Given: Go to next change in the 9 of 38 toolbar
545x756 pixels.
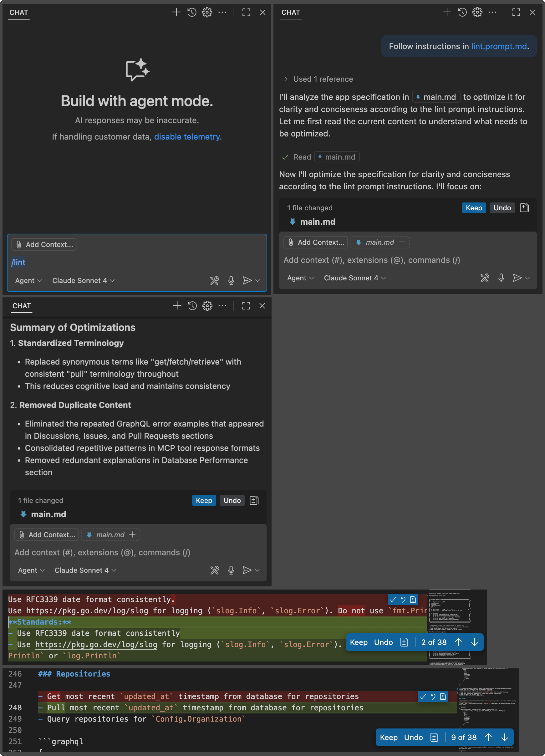Looking at the screenshot, I should tap(505, 737).
